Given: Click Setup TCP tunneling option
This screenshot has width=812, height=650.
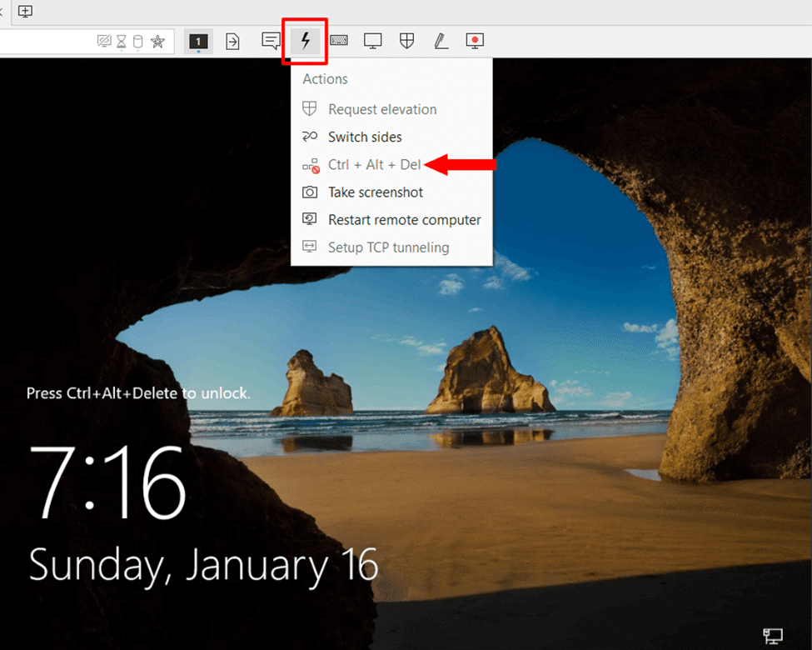Looking at the screenshot, I should pyautogui.click(x=388, y=247).
